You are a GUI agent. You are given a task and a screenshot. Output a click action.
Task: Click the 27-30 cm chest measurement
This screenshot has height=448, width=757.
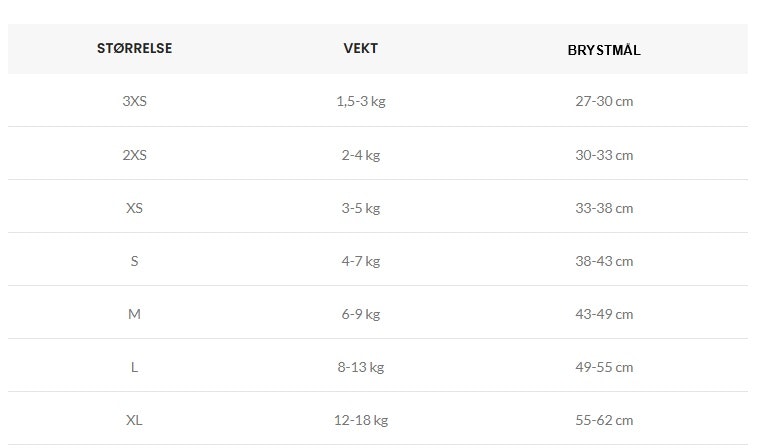[x=604, y=101]
